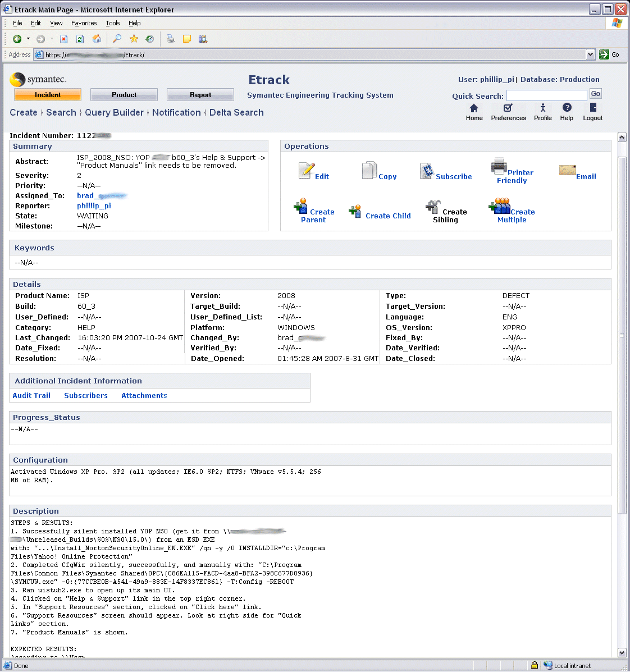The height and width of the screenshot is (672, 630).
Task: Open the Audit Trail link
Action: pos(31,396)
